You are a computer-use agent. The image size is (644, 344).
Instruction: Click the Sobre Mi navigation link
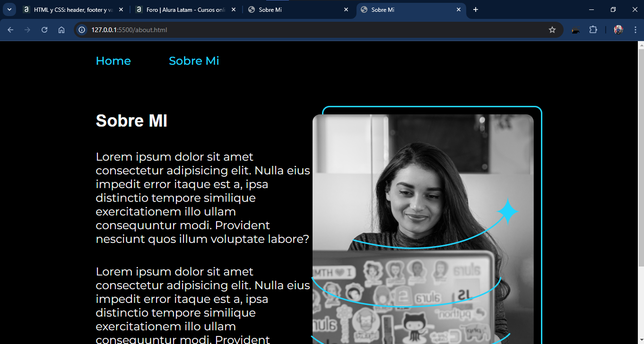[x=194, y=61]
